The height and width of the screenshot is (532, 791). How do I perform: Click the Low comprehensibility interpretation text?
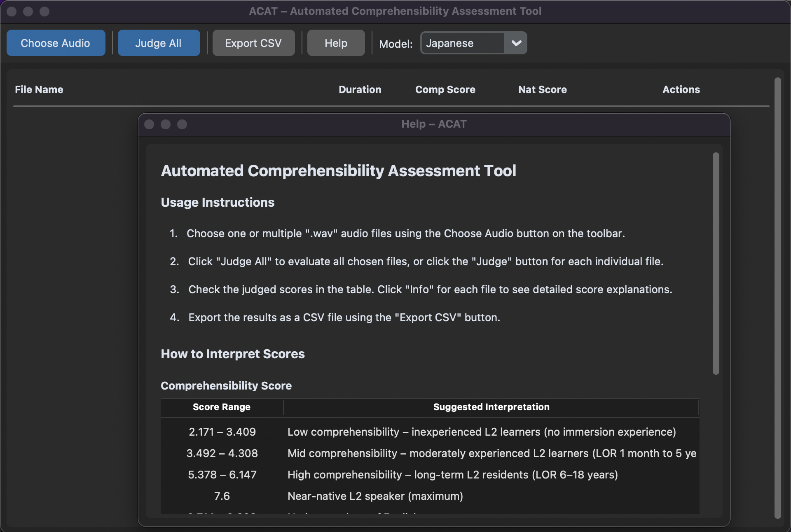coord(482,432)
